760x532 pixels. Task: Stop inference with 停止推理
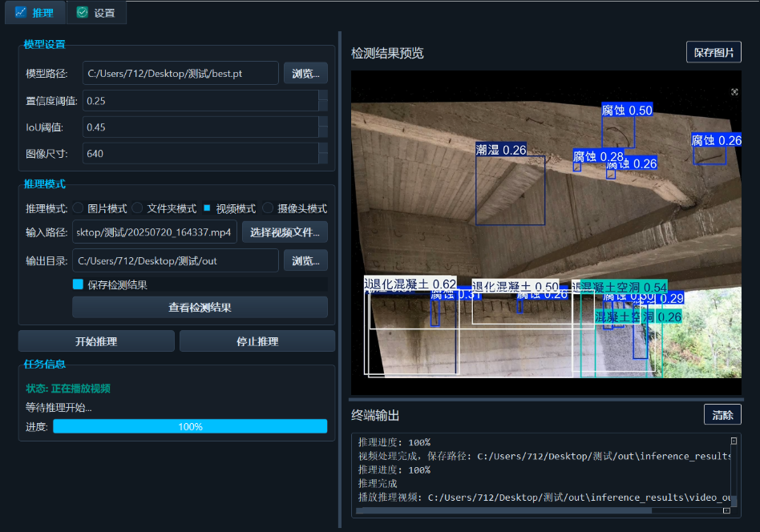257,341
